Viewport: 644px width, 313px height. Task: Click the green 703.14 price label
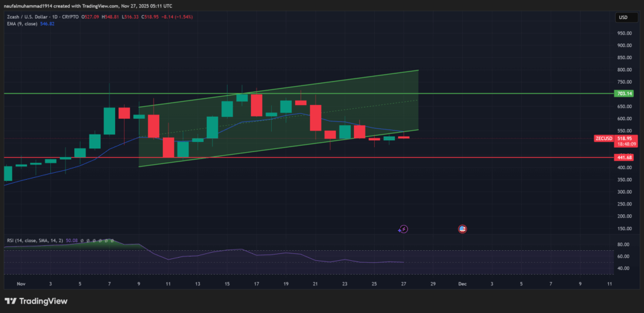tap(625, 94)
